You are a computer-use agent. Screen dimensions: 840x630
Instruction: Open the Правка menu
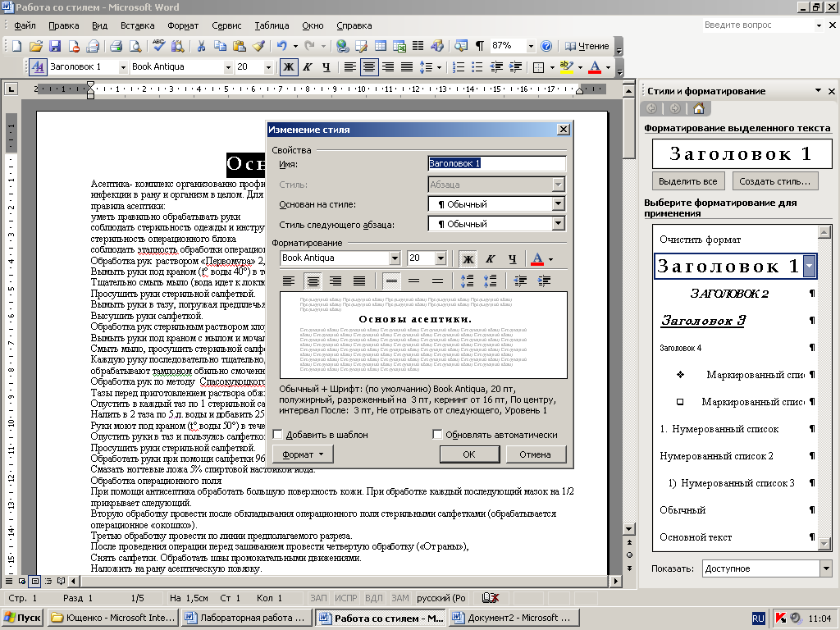click(x=63, y=25)
